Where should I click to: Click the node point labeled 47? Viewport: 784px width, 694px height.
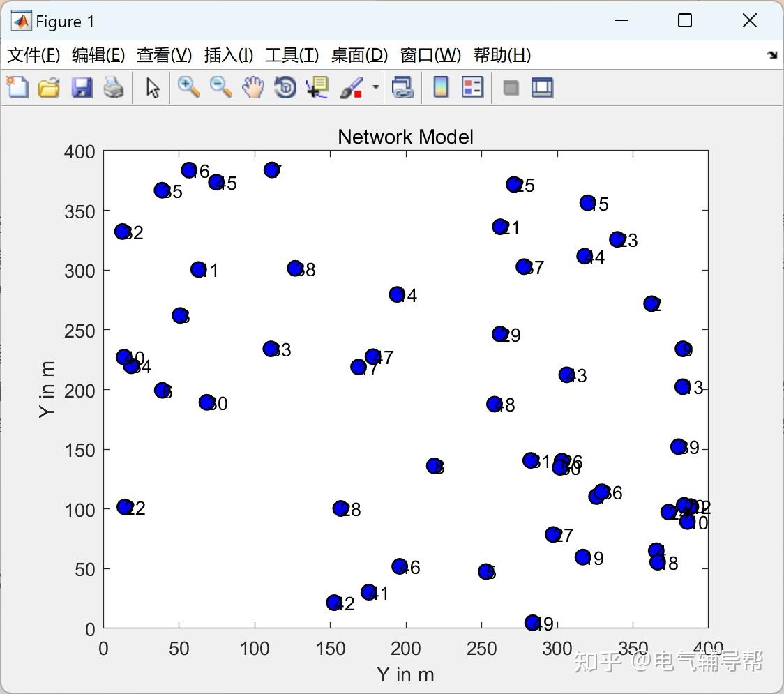coord(372,356)
